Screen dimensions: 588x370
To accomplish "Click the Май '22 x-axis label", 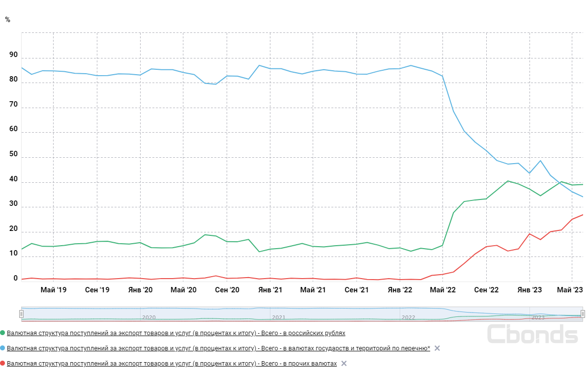I will [x=442, y=290].
